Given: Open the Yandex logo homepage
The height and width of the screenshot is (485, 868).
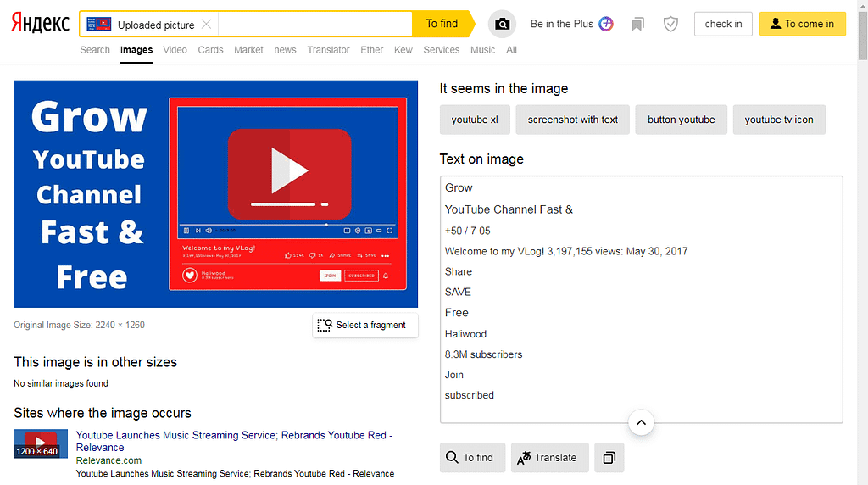Looking at the screenshot, I should [x=41, y=23].
